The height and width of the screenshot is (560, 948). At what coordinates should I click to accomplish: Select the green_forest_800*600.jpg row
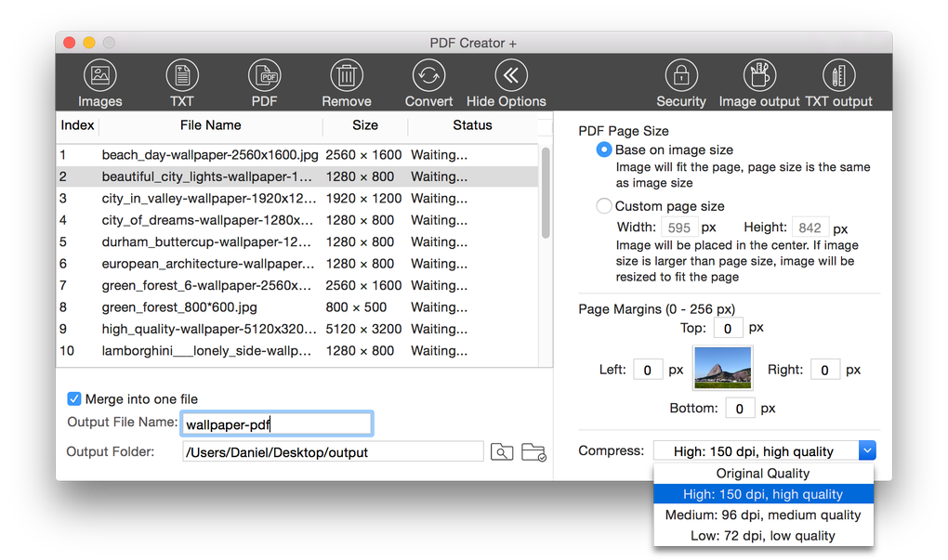pos(296,306)
